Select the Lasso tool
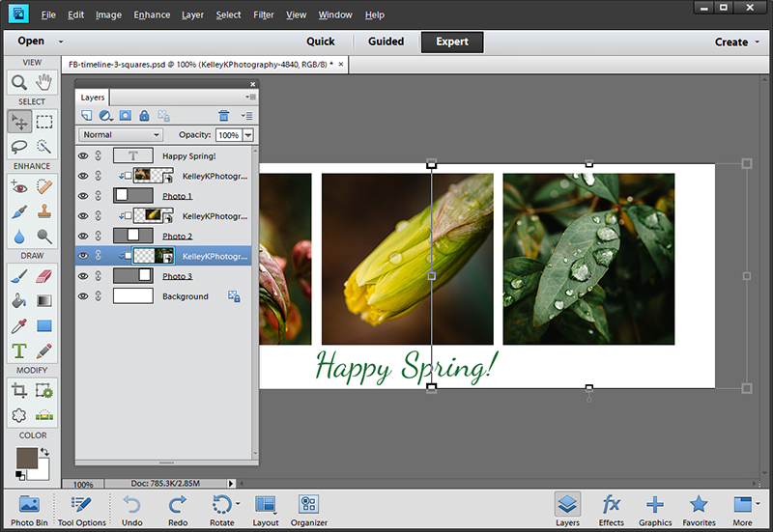 click(19, 147)
